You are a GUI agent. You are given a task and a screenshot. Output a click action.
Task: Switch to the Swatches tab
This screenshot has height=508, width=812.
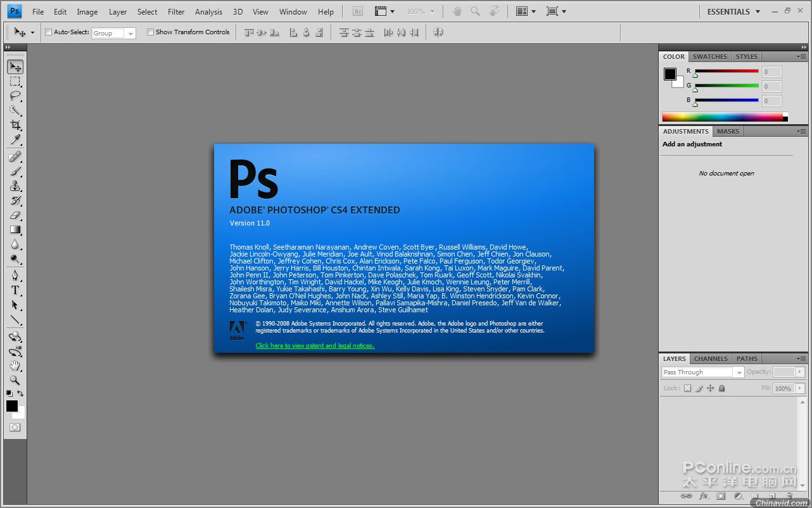(709, 56)
